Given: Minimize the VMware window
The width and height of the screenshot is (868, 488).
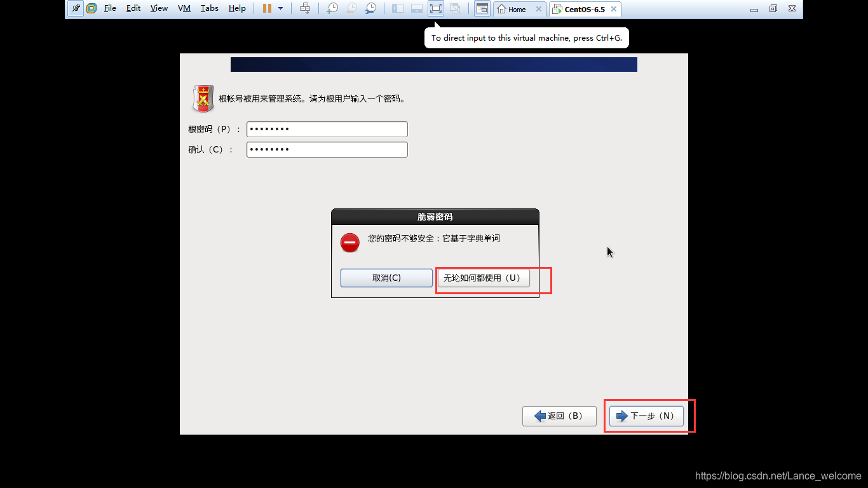Looking at the screenshot, I should point(754,9).
